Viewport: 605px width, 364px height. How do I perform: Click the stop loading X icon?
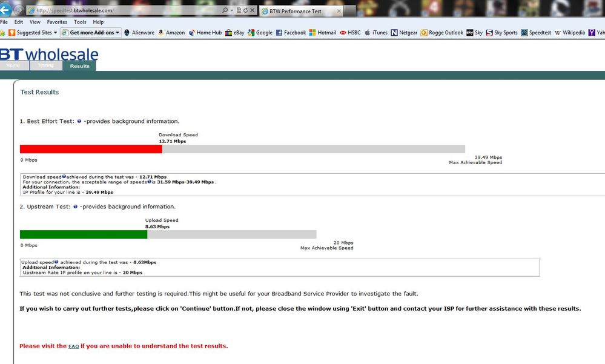(253, 10)
